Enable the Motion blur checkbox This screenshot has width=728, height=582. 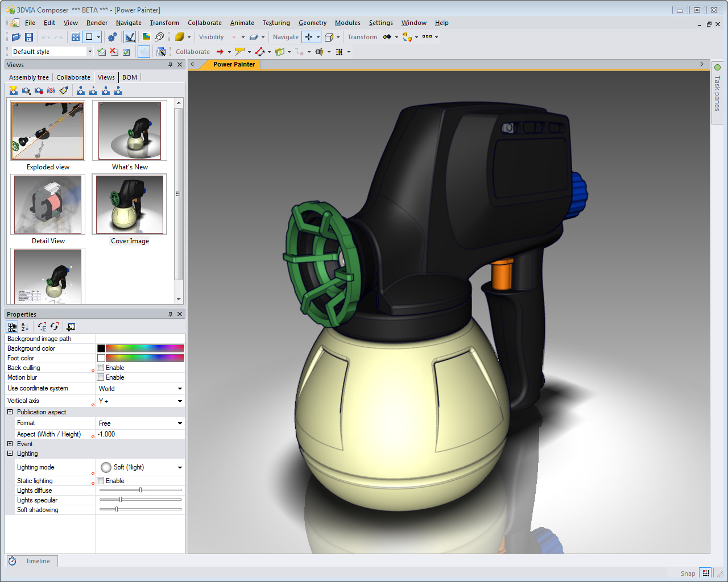pyautogui.click(x=101, y=377)
